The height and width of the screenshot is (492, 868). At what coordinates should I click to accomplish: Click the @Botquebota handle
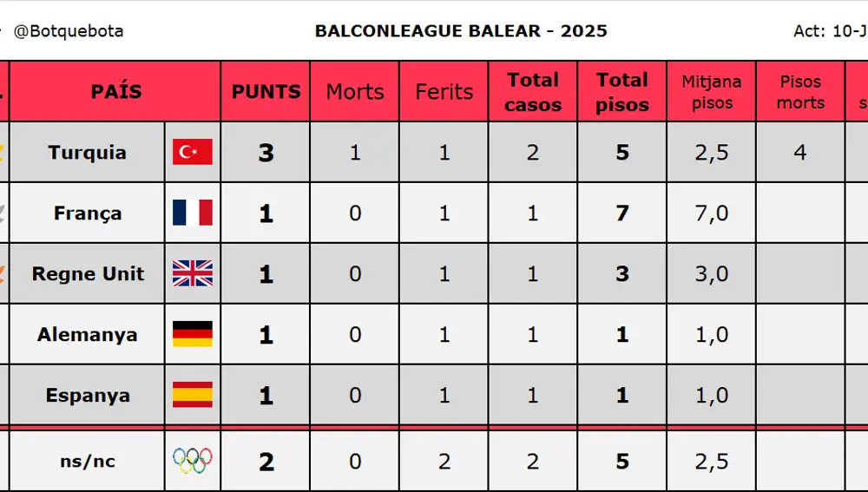tap(68, 31)
